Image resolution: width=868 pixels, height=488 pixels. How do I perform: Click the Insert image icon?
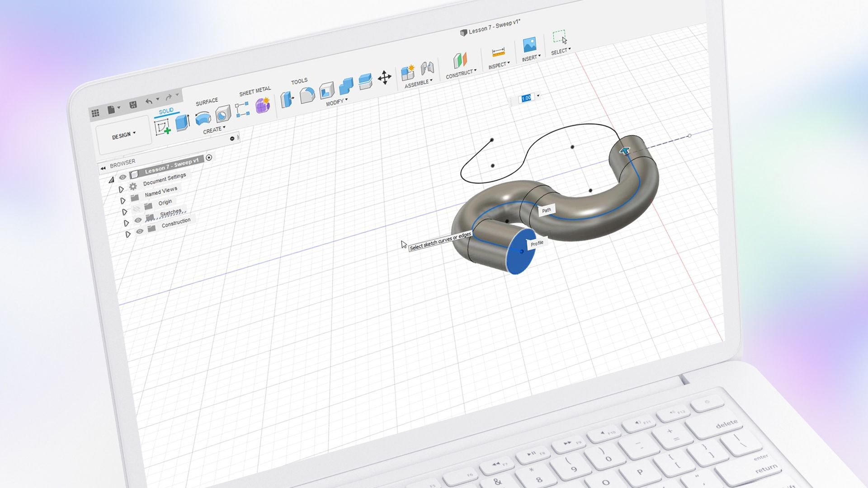click(529, 45)
